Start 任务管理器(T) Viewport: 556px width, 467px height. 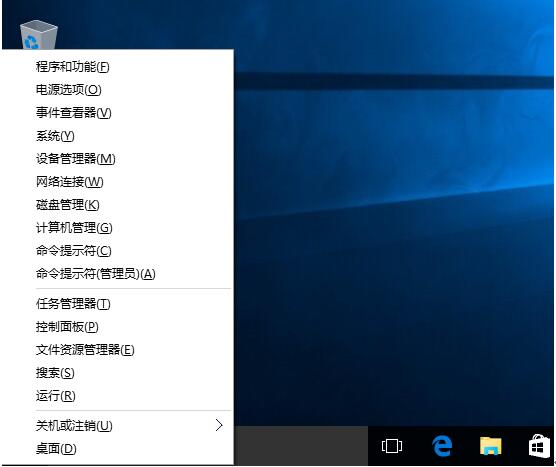click(x=117, y=304)
